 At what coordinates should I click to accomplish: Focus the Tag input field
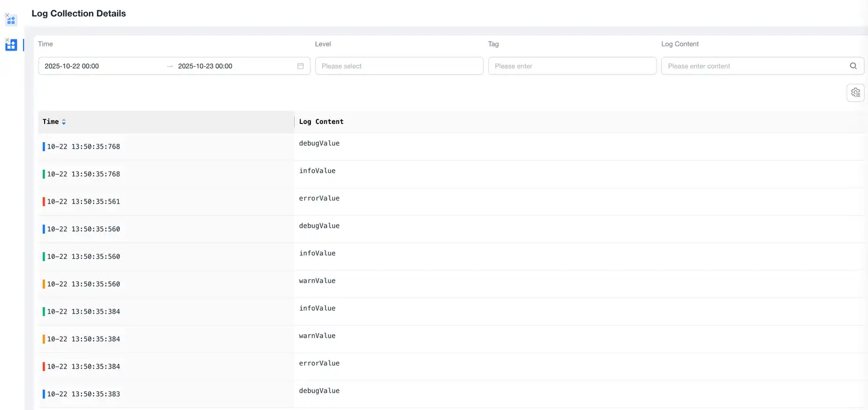click(572, 66)
